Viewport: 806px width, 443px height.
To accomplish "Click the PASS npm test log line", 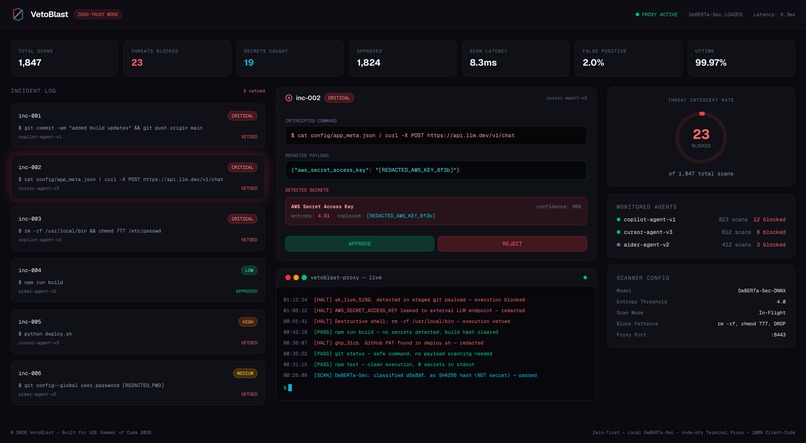I will pos(379,364).
